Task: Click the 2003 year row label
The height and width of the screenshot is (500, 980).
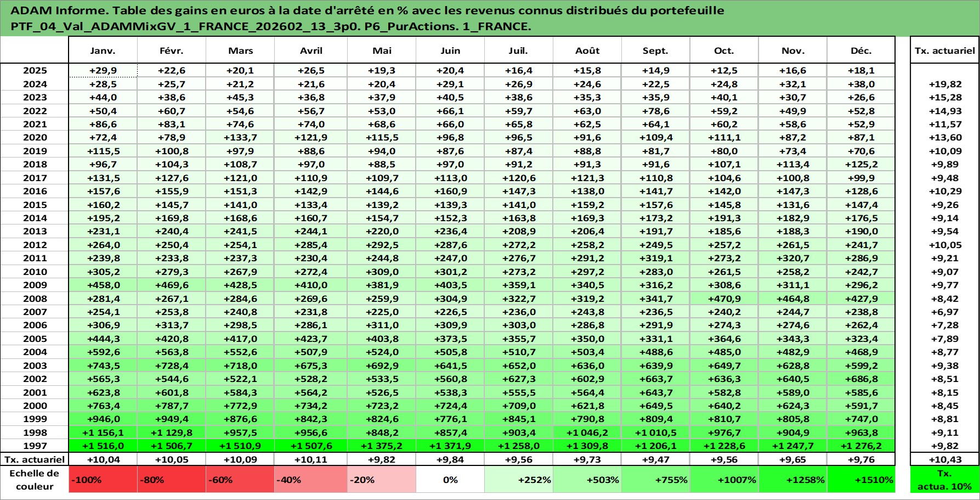Action: click(35, 366)
